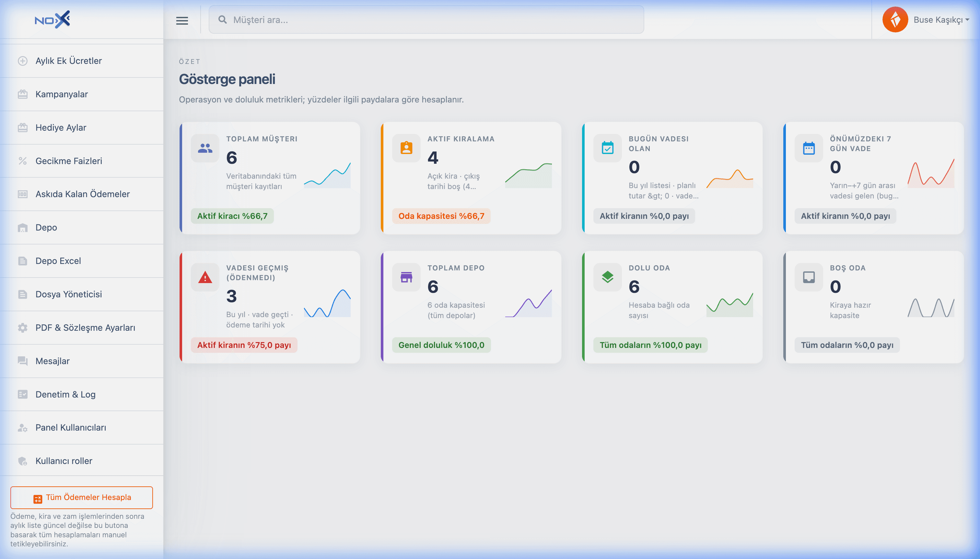Click the Gecikme Faizleri percent icon
This screenshot has width=980, height=559.
click(x=23, y=161)
